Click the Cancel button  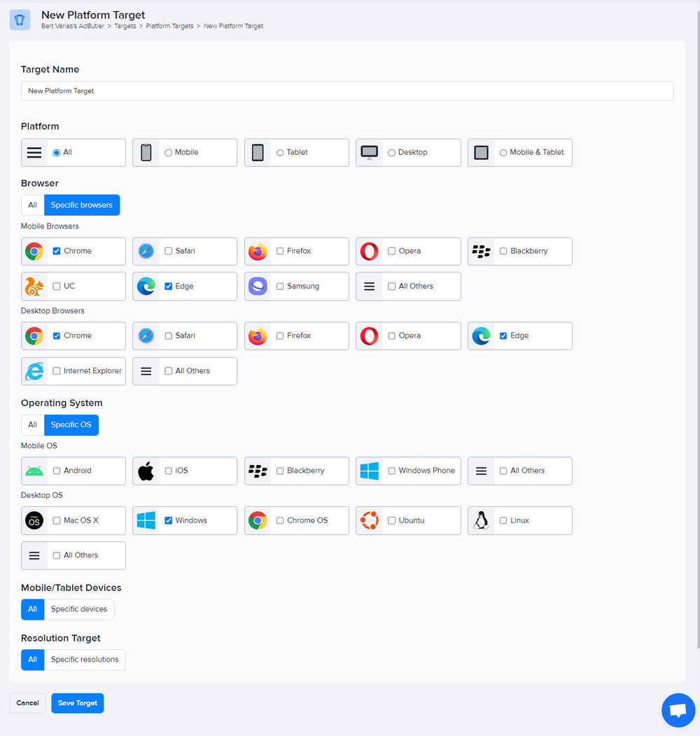click(28, 703)
